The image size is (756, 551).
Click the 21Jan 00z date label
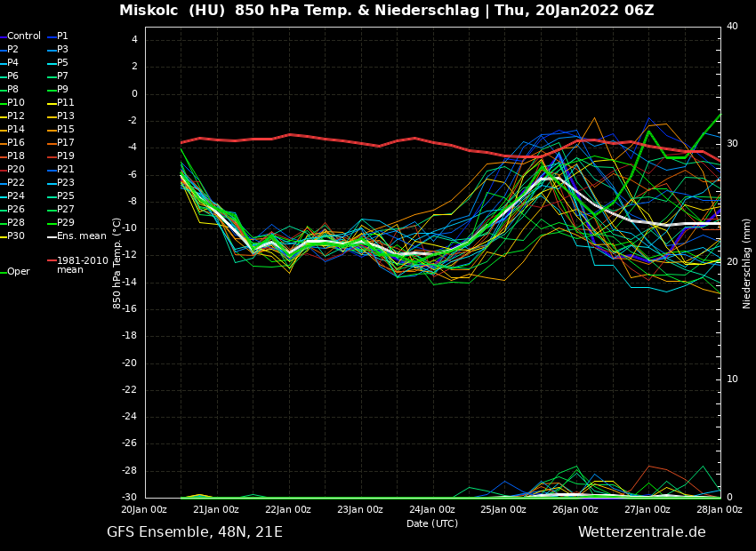216,510
